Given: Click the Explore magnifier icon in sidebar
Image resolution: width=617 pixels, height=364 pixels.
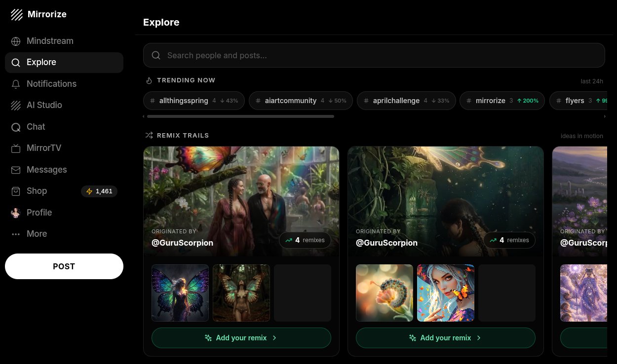Looking at the screenshot, I should (x=16, y=63).
